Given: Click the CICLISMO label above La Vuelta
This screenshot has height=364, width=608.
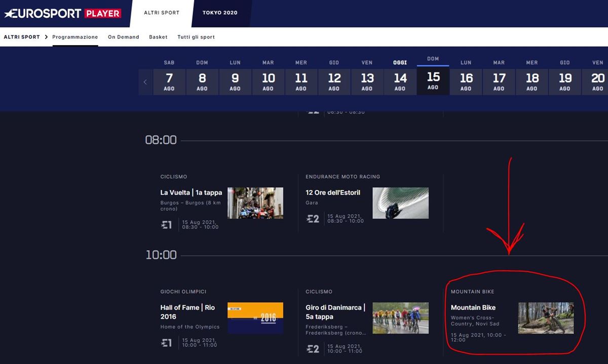Looking at the screenshot, I should [174, 177].
